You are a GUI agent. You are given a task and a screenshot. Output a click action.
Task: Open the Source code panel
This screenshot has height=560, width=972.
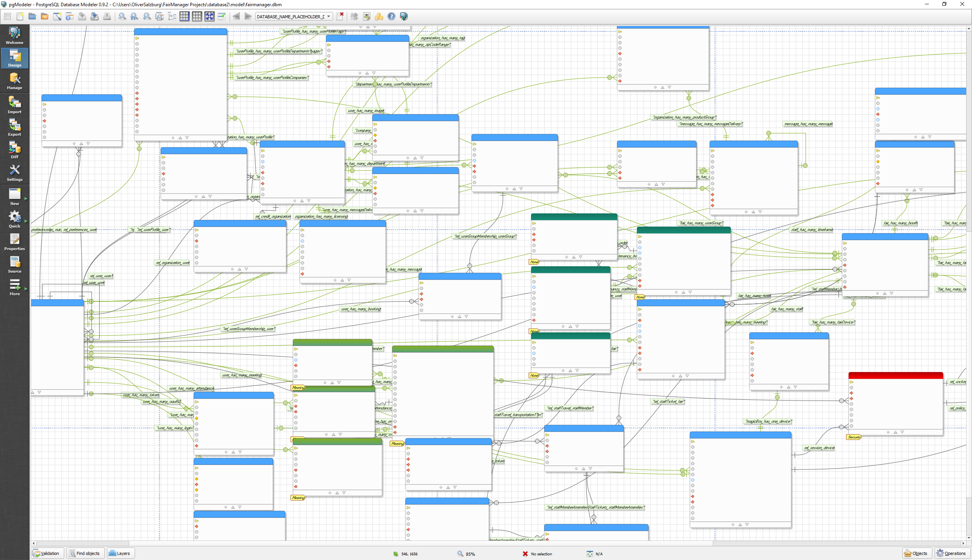[x=14, y=264]
